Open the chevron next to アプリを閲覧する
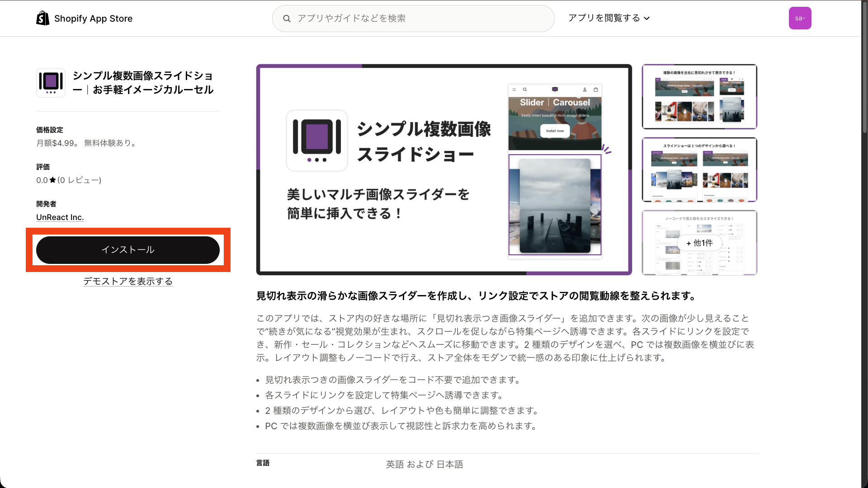 coord(647,19)
